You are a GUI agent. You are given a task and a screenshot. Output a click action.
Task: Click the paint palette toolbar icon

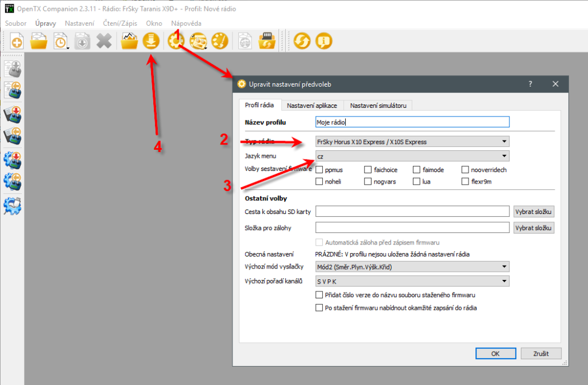click(220, 41)
